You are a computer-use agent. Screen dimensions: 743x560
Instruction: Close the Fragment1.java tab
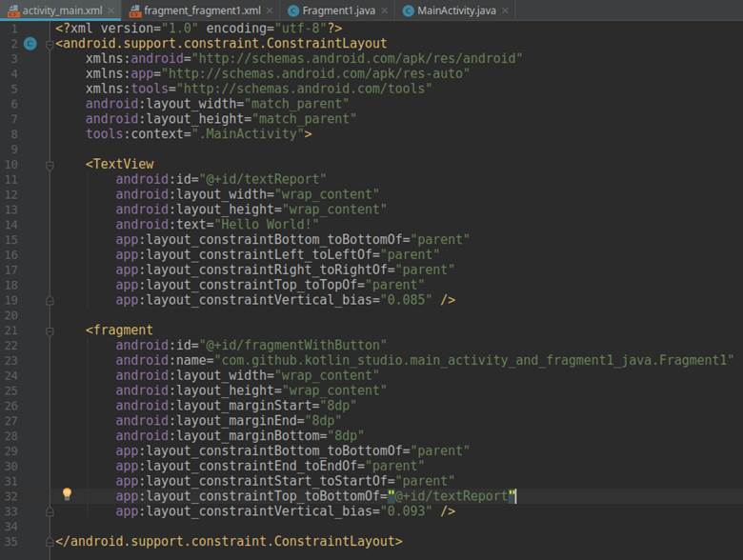point(384,10)
